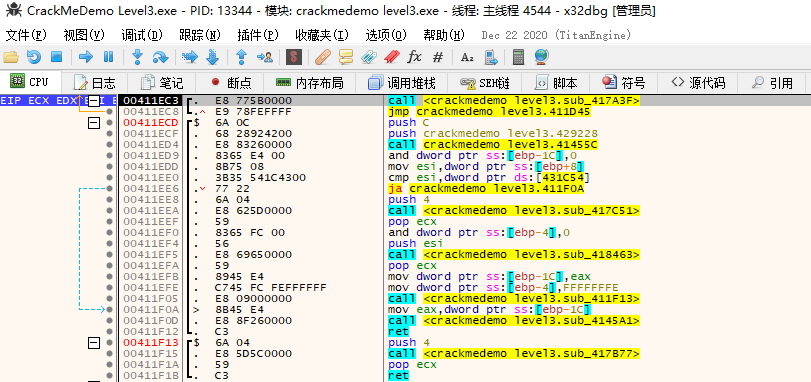This screenshot has height=382, width=811.
Task: Toggle breakpoint dot at address 00411ED4
Action: coord(109,144)
